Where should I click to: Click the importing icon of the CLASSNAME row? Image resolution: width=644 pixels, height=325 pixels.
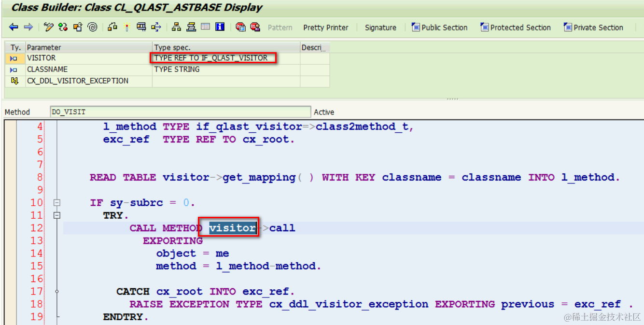(x=14, y=70)
